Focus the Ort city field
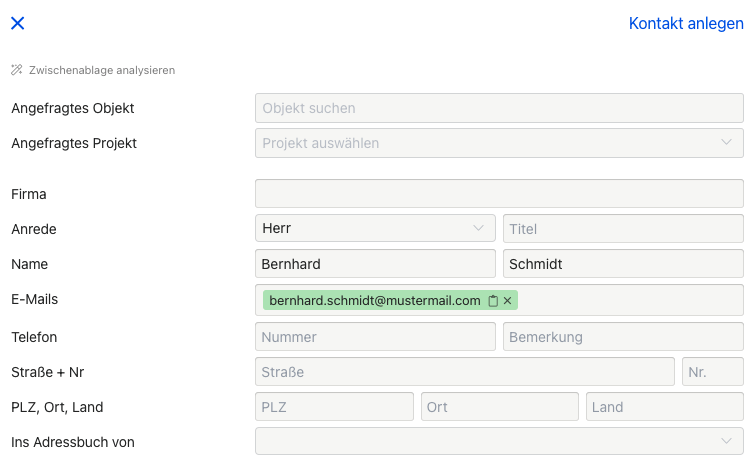Screen dimensions: 751x459 tap(500, 407)
